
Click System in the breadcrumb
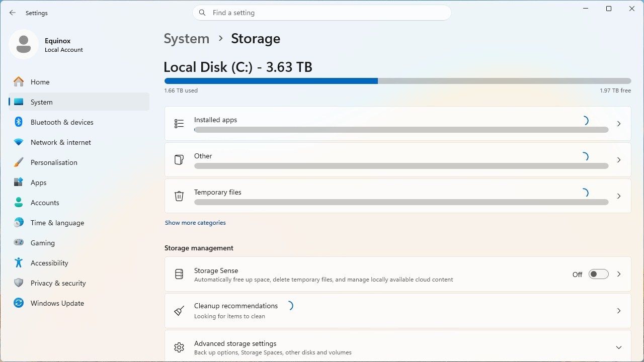click(186, 39)
